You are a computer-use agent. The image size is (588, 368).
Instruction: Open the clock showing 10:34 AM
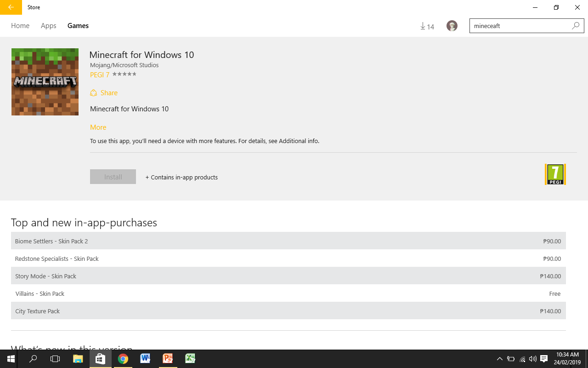click(567, 359)
